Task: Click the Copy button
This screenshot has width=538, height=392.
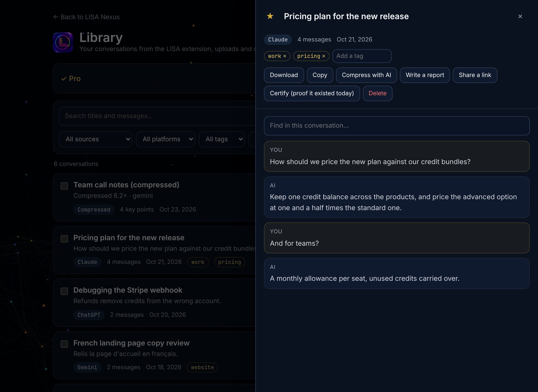Action: point(320,75)
